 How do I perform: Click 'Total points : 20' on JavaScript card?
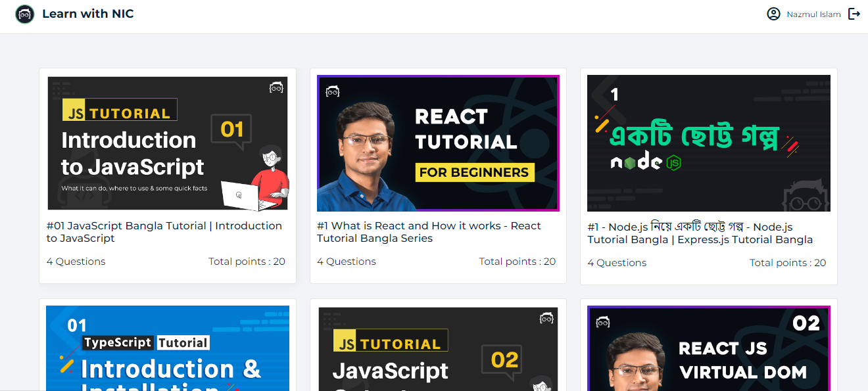pos(247,262)
